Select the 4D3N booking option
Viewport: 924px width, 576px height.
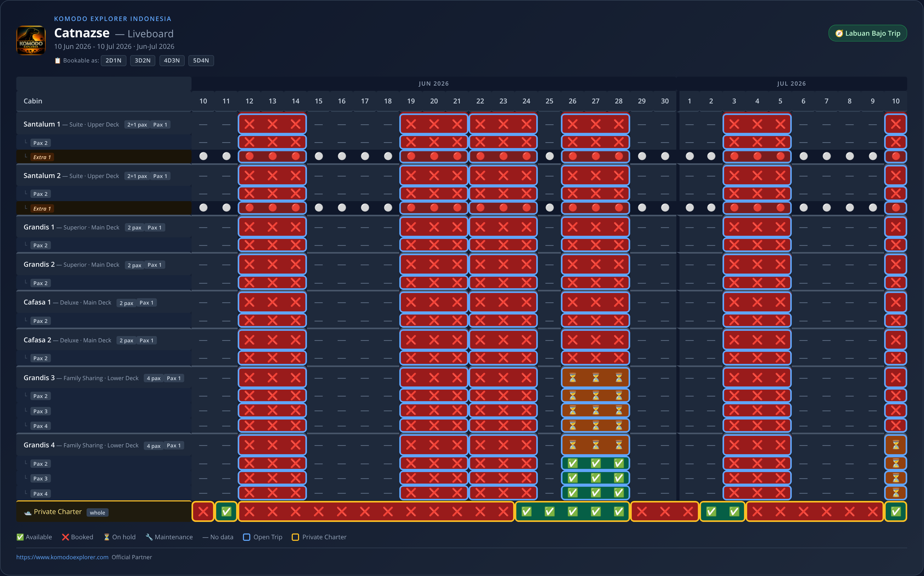coord(172,61)
